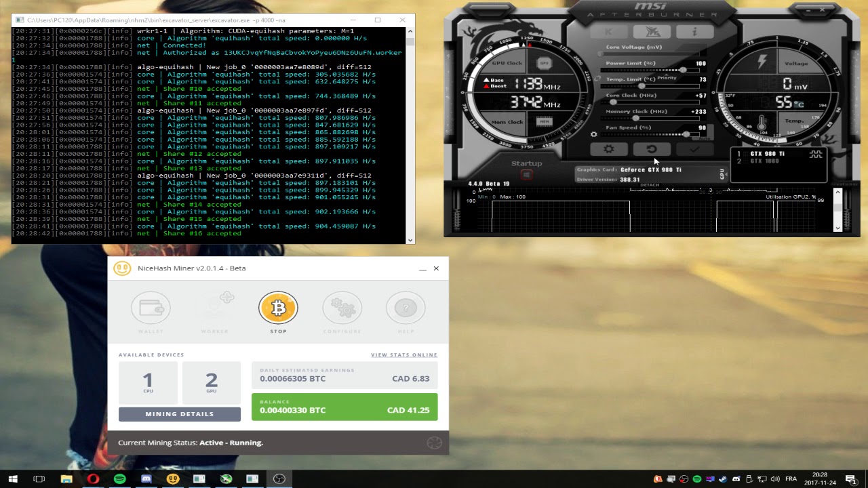Click the Afterburner fighter-jet logo button
The image size is (868, 488).
coord(652,32)
